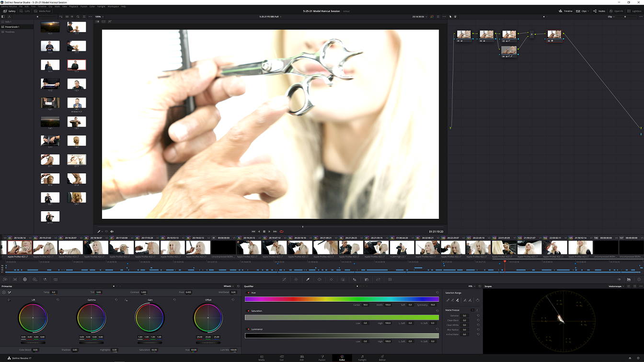Toggle the Timeline button at top right
Viewport: 644px width, 362px height.
click(565, 11)
